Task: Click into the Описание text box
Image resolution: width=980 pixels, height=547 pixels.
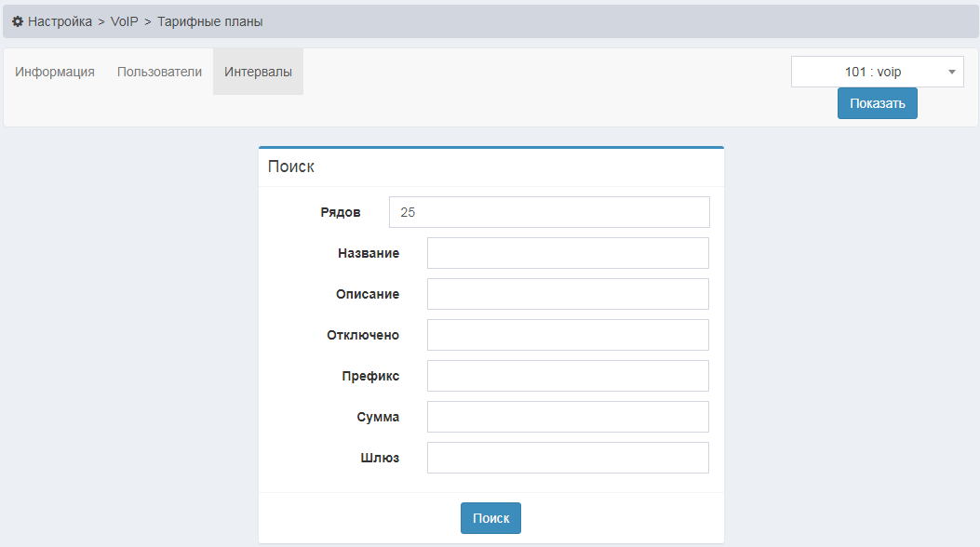Action: click(x=568, y=294)
